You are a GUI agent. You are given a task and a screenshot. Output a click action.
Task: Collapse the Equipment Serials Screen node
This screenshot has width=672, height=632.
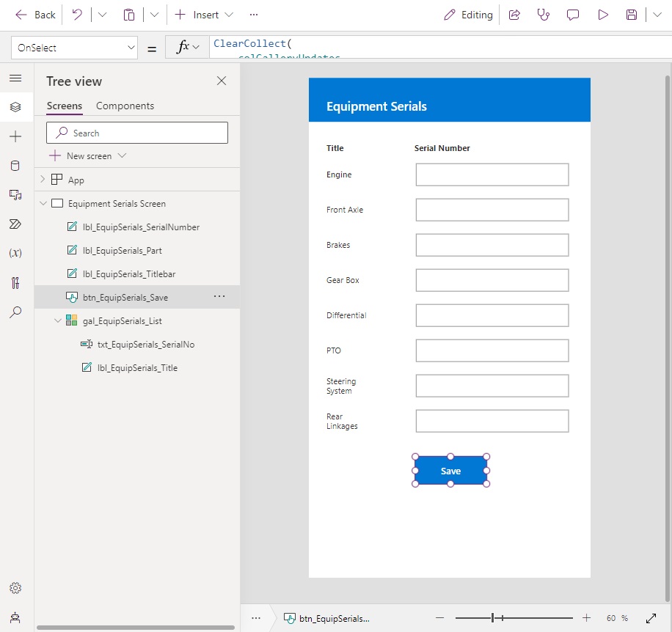[43, 203]
